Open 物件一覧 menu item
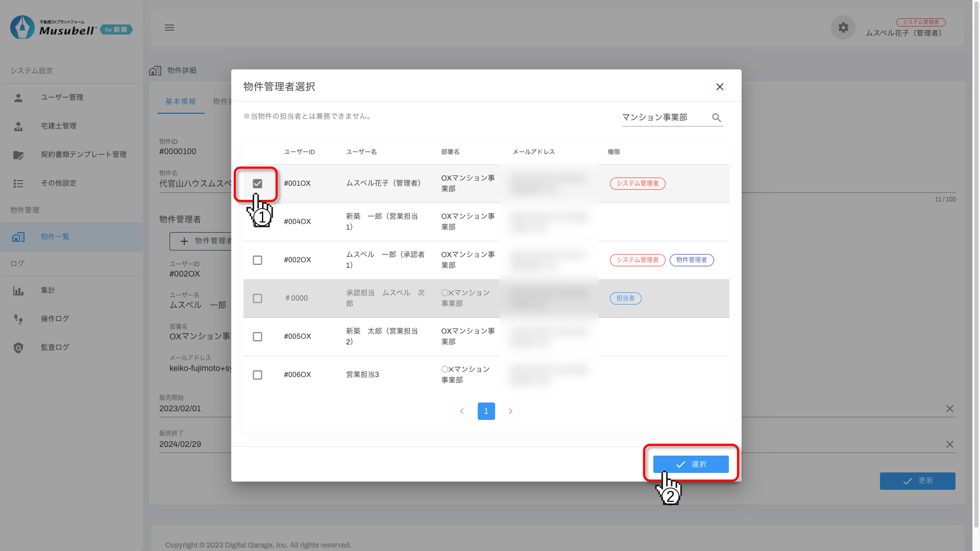Screen dimensions: 980x551 (x=55, y=236)
